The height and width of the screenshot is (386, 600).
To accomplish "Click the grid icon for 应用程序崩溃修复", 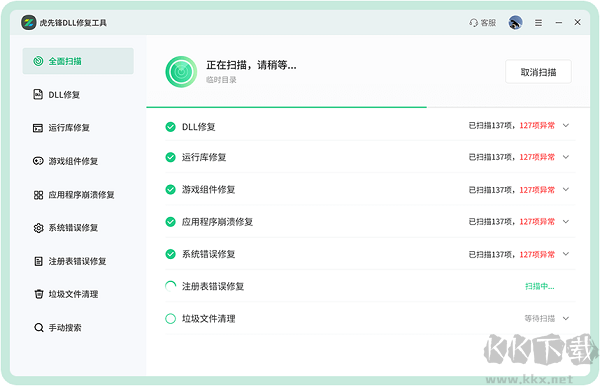I will tap(38, 195).
